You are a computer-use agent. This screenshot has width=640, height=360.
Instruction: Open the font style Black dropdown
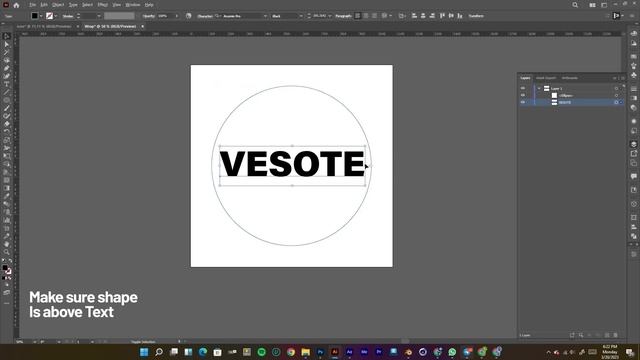301,16
